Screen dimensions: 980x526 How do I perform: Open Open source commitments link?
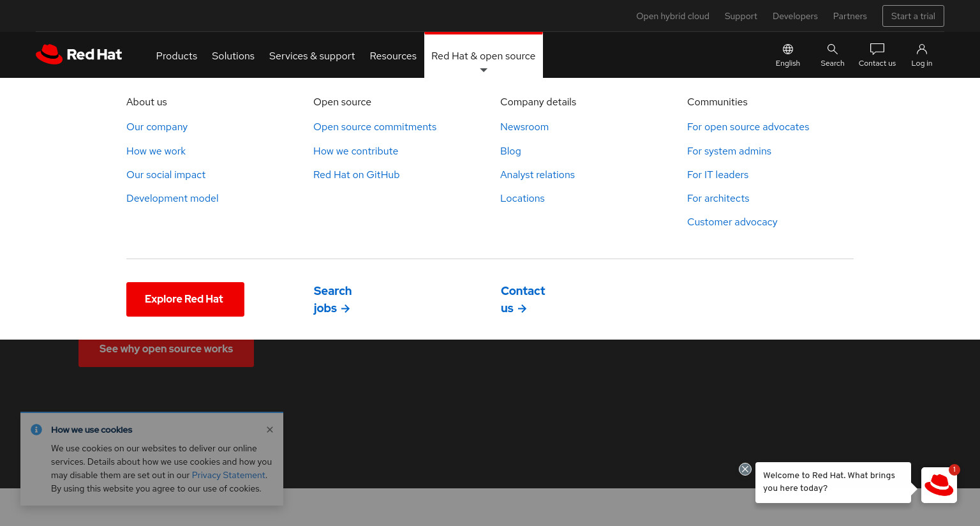click(375, 127)
